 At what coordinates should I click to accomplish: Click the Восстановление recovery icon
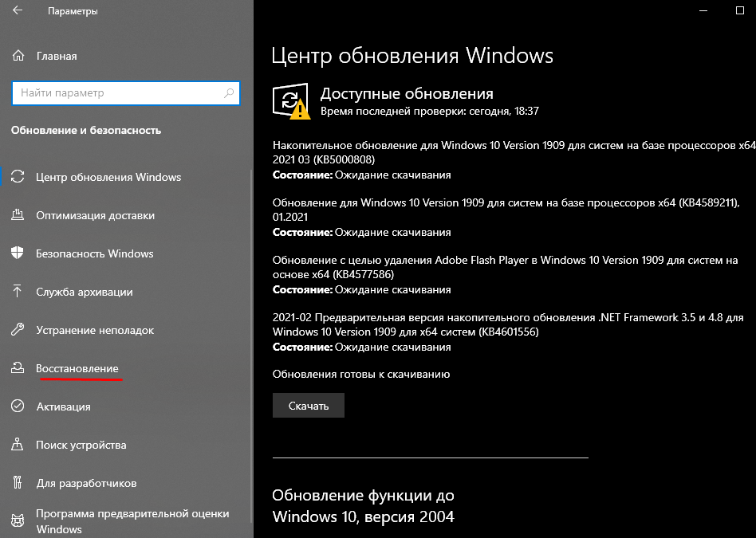(x=18, y=368)
